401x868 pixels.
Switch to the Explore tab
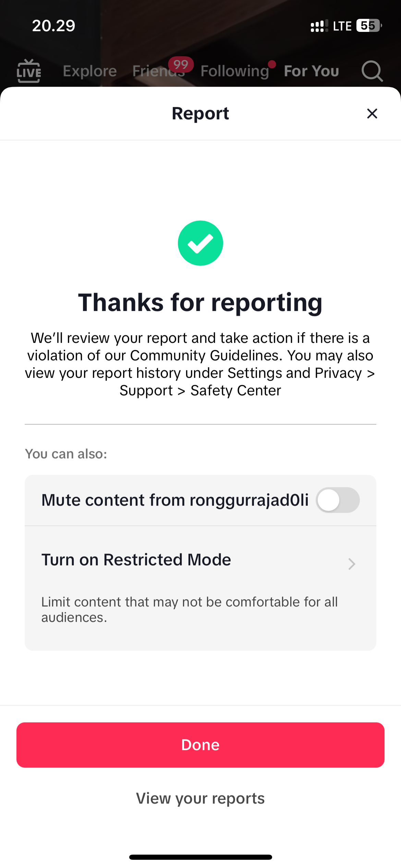tap(90, 71)
